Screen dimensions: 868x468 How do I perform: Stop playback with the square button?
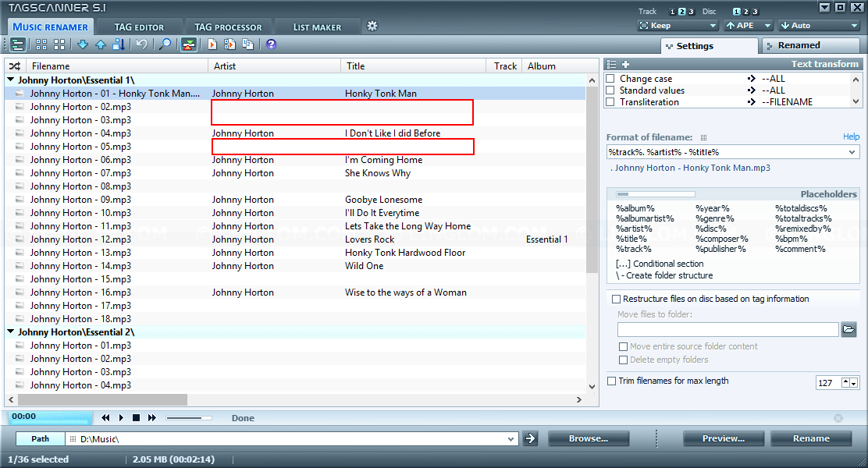point(136,418)
